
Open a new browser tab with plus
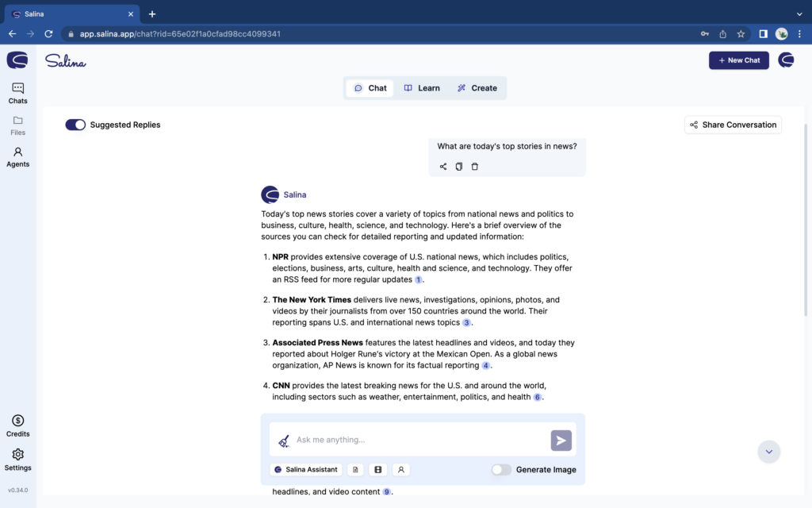coord(151,14)
